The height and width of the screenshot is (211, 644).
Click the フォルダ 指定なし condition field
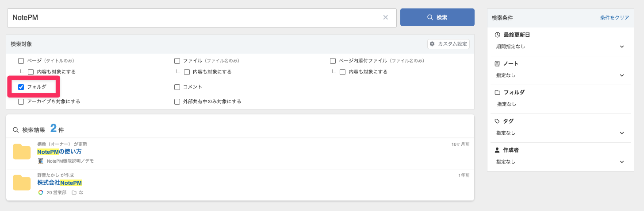click(x=560, y=104)
